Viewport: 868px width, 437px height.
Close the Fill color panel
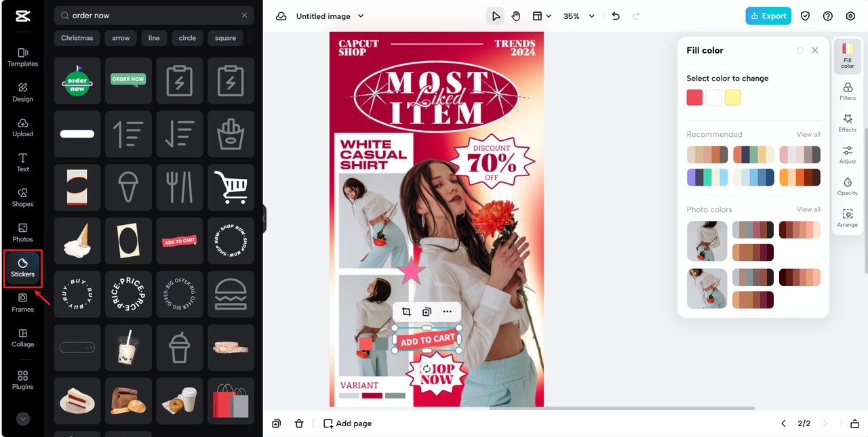pos(815,50)
